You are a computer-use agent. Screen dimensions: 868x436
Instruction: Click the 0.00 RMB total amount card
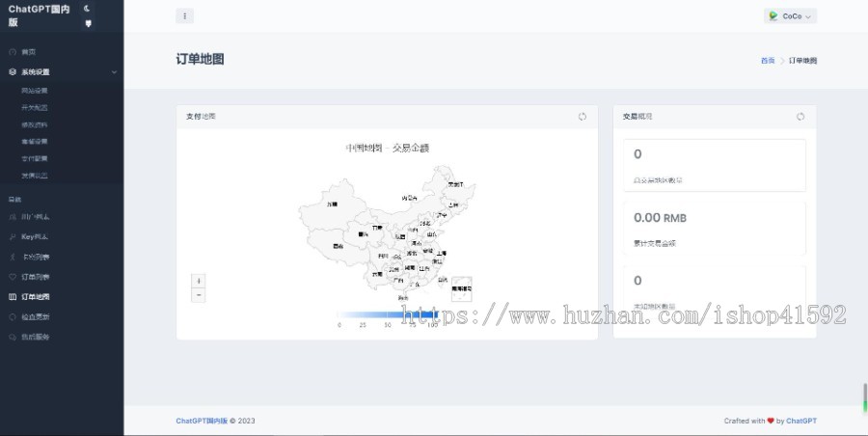pyautogui.click(x=714, y=228)
